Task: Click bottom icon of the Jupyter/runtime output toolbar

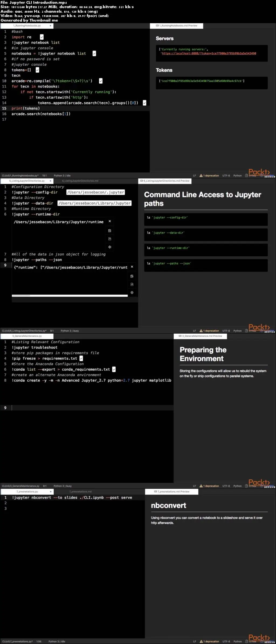Action: (x=110, y=247)
